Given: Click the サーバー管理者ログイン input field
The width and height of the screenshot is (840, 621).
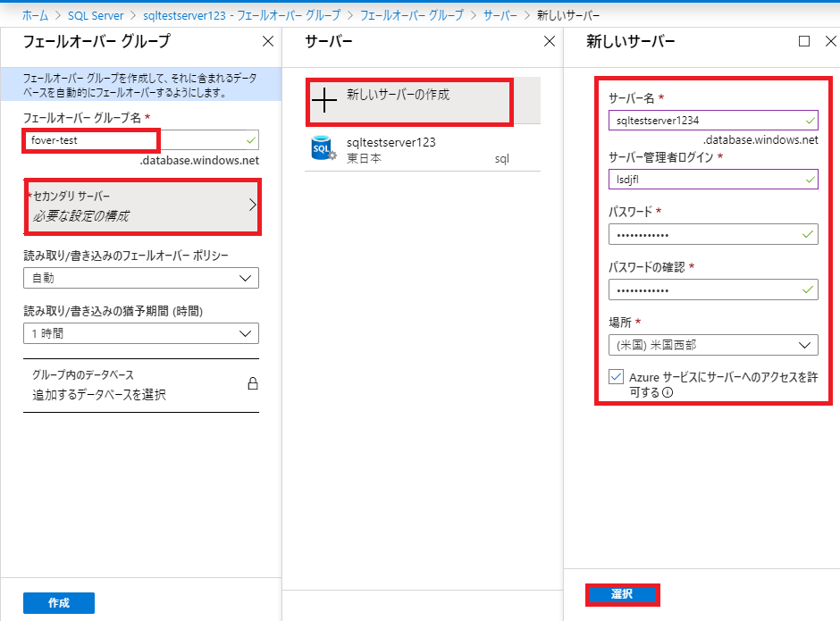Looking at the screenshot, I should (713, 180).
